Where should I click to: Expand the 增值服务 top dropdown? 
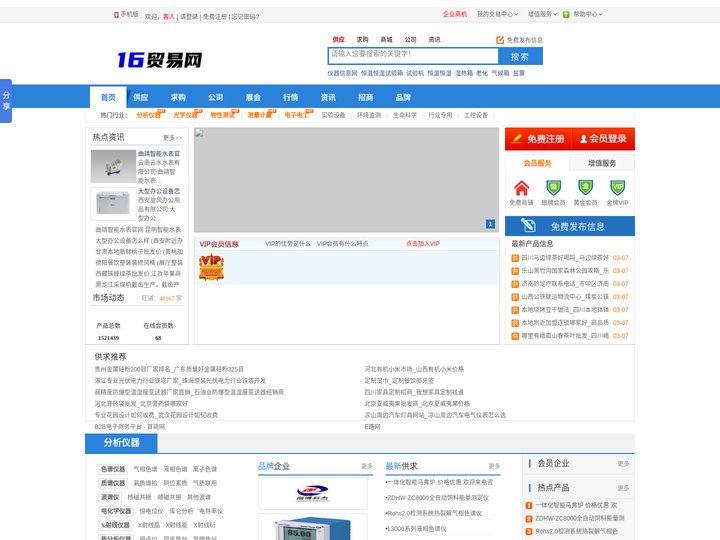point(542,15)
